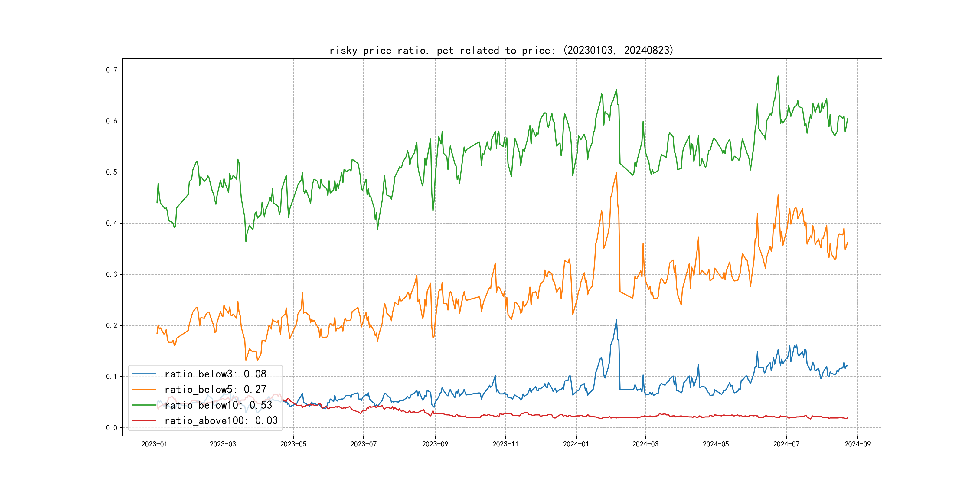Image resolution: width=980 pixels, height=490 pixels.
Task: Click the orange ratio_below5 legend line swatch
Action: (x=144, y=389)
